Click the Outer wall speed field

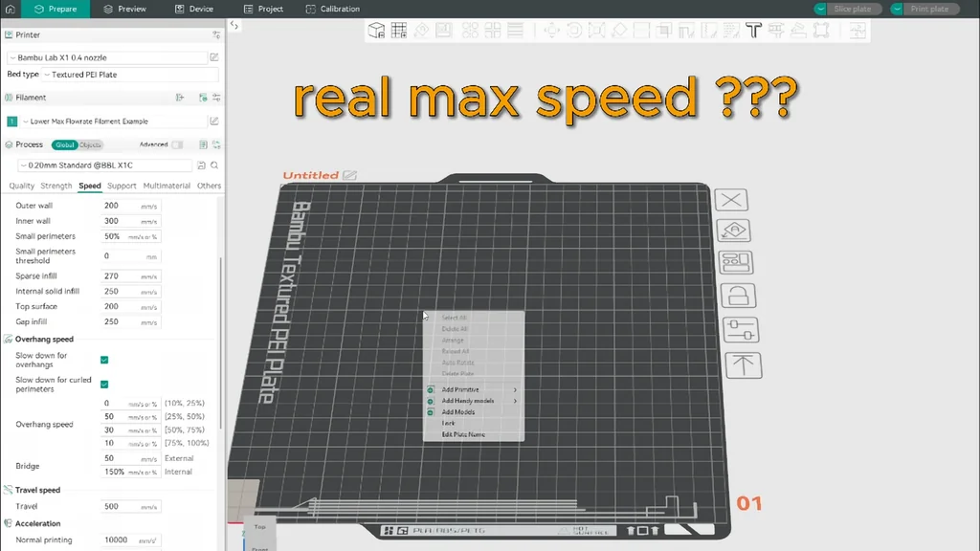tap(130, 206)
